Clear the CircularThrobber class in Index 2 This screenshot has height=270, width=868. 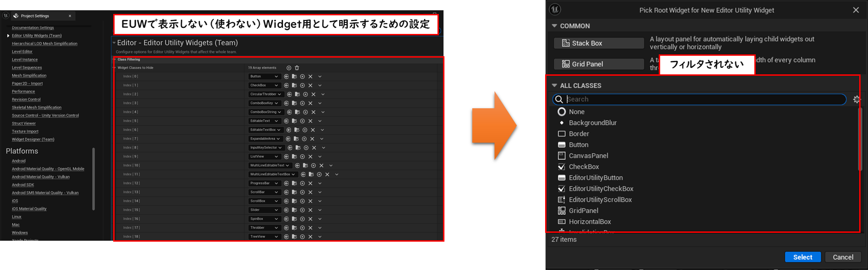[314, 94]
